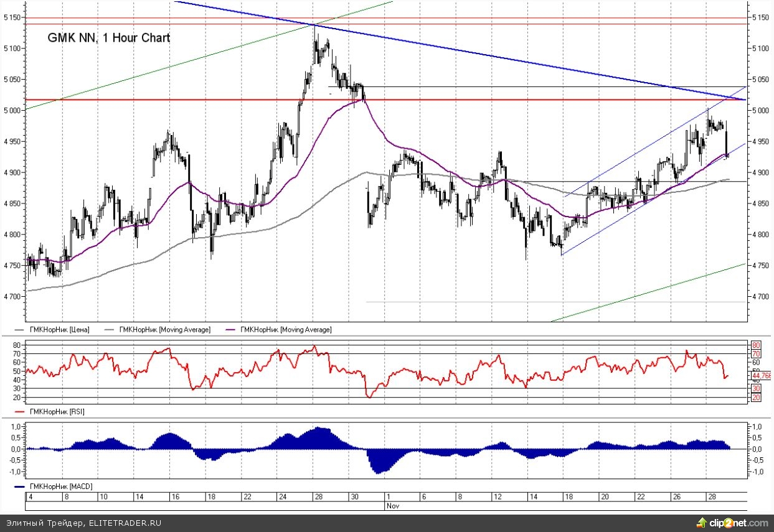Click the 5 150 price label on right axis
Image resolution: width=774 pixels, height=532 pixels.
tap(760, 17)
